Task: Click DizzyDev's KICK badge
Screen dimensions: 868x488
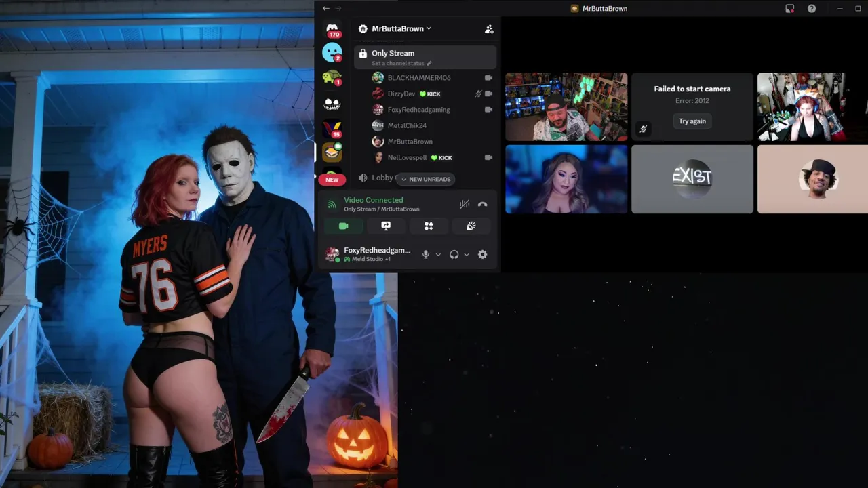Action: click(x=430, y=94)
